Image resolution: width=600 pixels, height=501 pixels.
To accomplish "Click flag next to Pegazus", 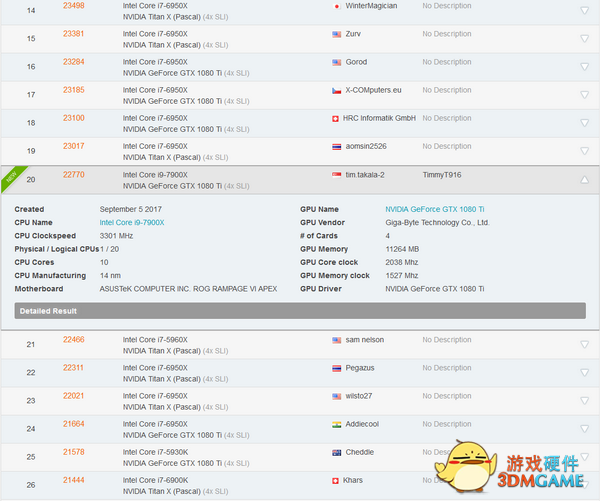I will click(x=336, y=368).
